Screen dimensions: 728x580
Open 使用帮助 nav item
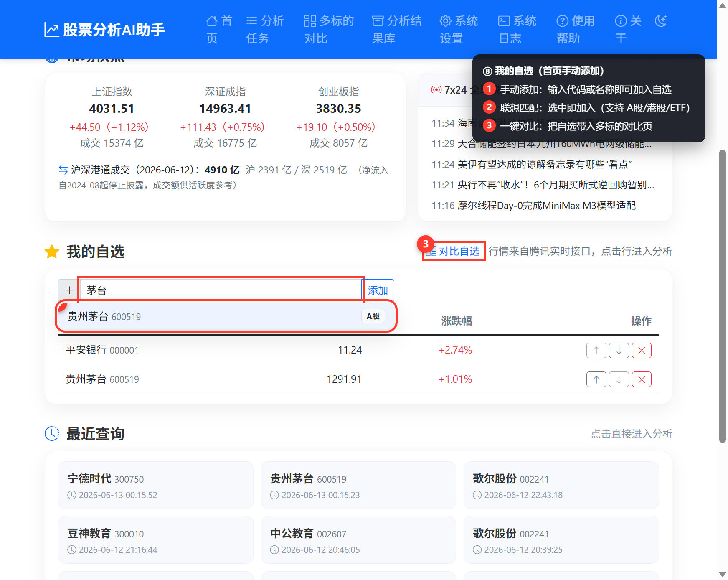click(x=576, y=30)
